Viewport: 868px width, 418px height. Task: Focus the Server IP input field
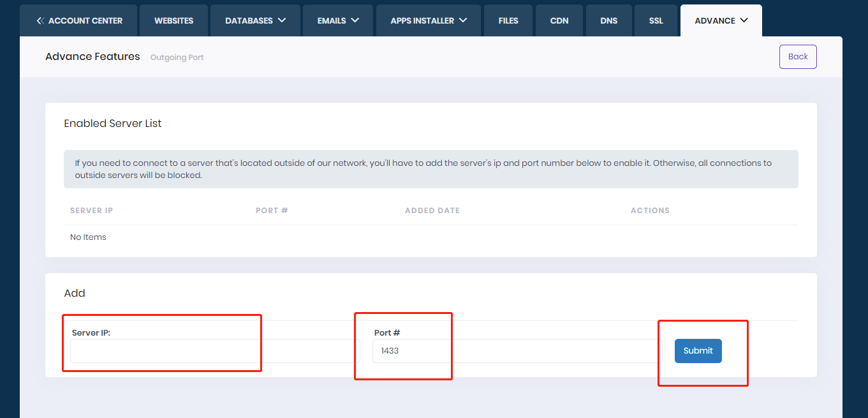point(215,351)
